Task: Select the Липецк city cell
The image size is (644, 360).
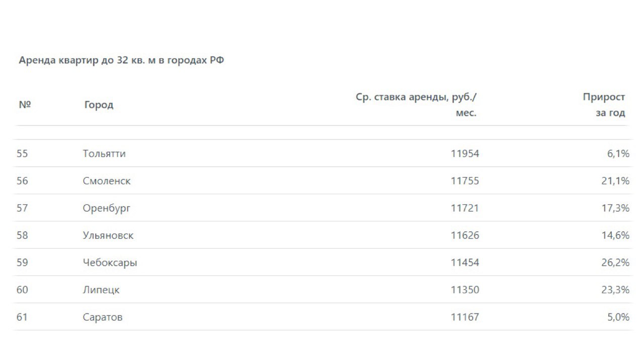Action: click(x=101, y=290)
